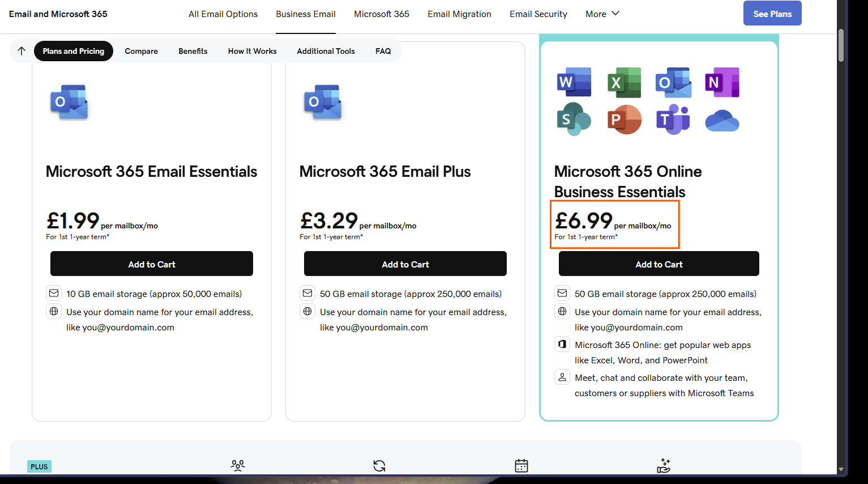Open the How It Works tab
868x484 pixels.
[x=253, y=51]
